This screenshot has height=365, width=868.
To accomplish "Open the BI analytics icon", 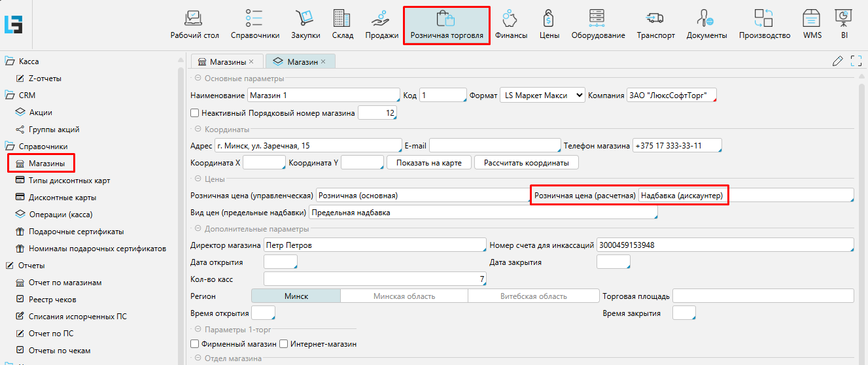I will coord(844,18).
